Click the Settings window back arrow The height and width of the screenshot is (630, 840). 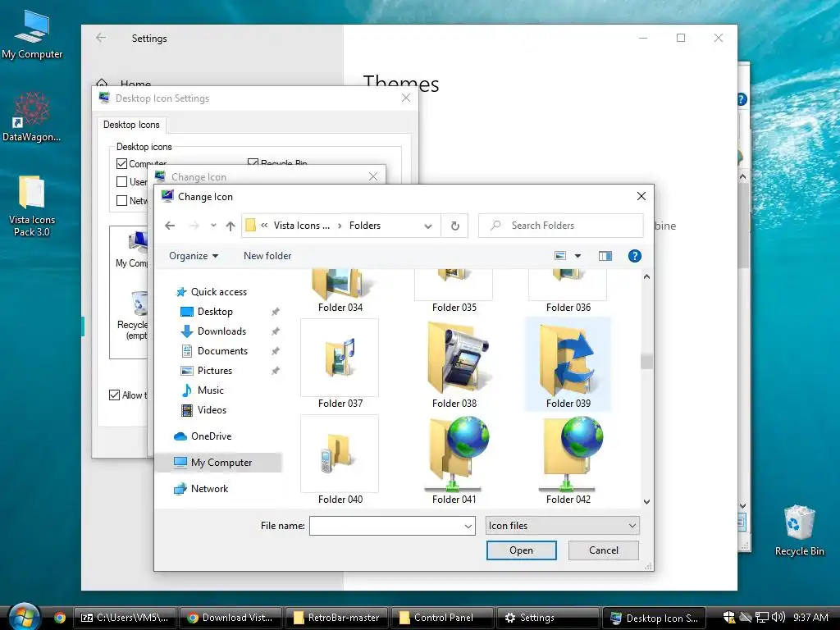pyautogui.click(x=101, y=38)
